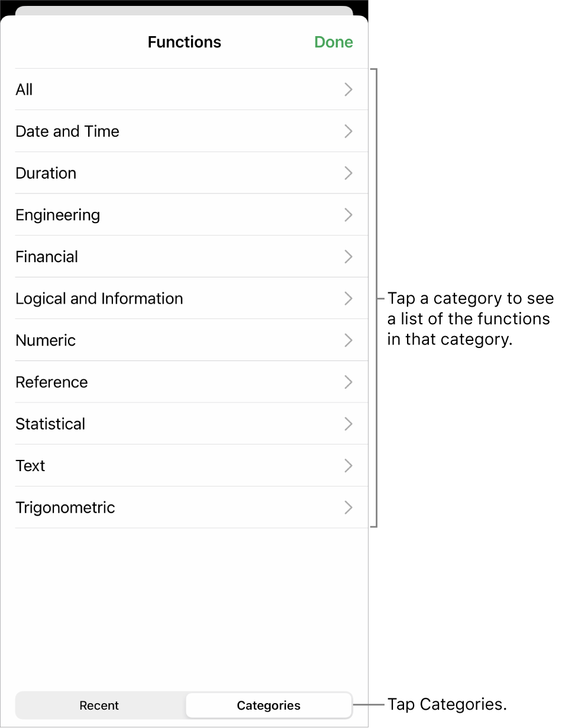Click the Logical and Information chevron

click(348, 299)
